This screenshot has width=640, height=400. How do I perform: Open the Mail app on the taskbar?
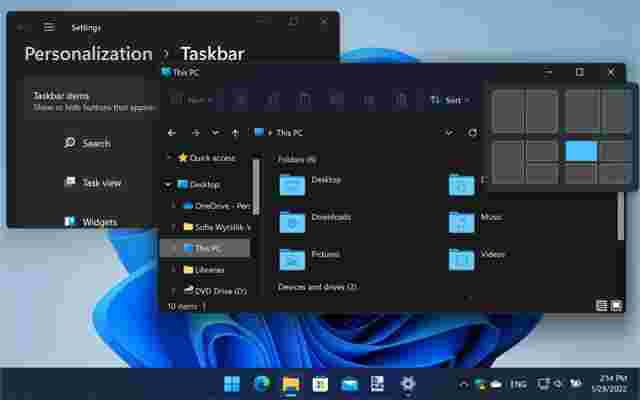coord(350,384)
